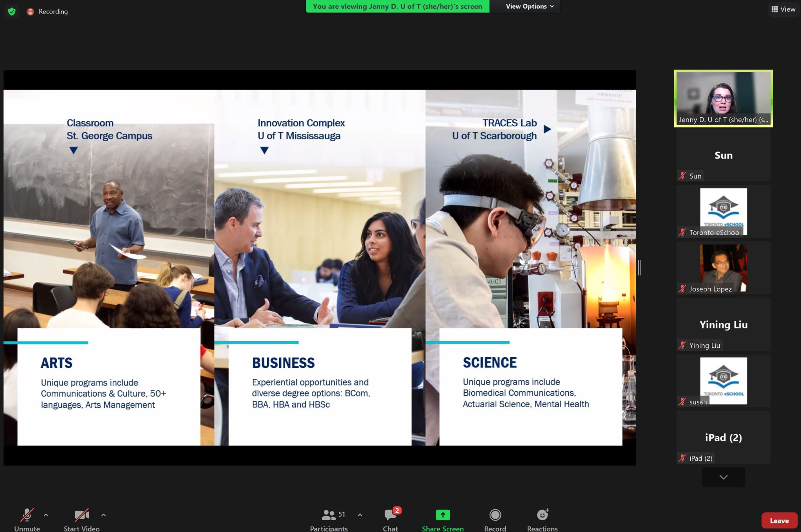The width and height of the screenshot is (801, 532).
Task: Click the ARTS heading on shared slide
Action: (x=57, y=363)
